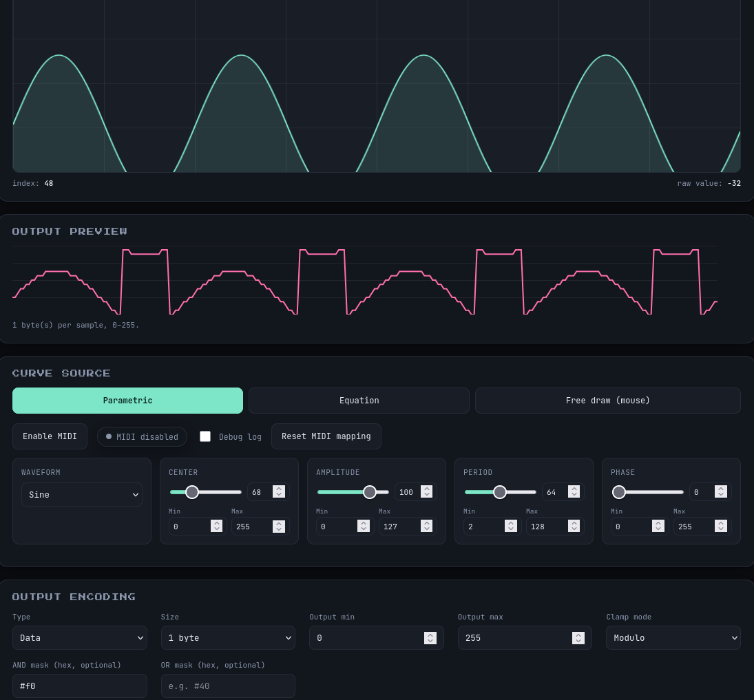Click the Enable MIDI button
Image resolution: width=754 pixels, height=700 pixels.
[x=50, y=436]
